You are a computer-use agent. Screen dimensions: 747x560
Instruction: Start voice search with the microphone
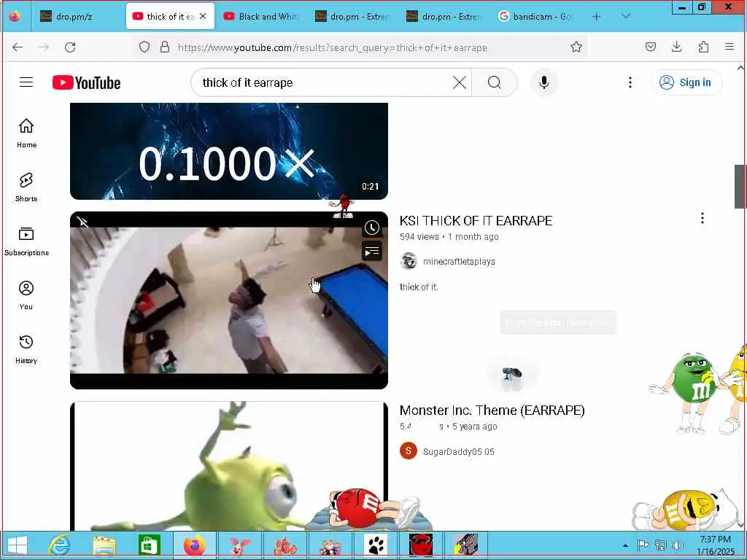(x=543, y=82)
